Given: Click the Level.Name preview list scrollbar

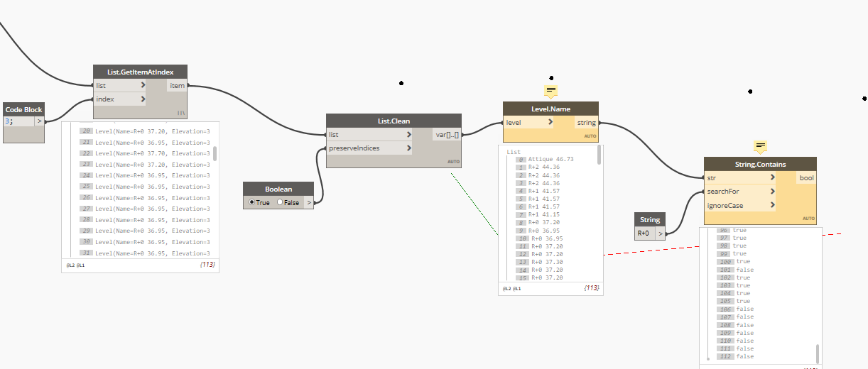Looking at the screenshot, I should coord(600,156).
